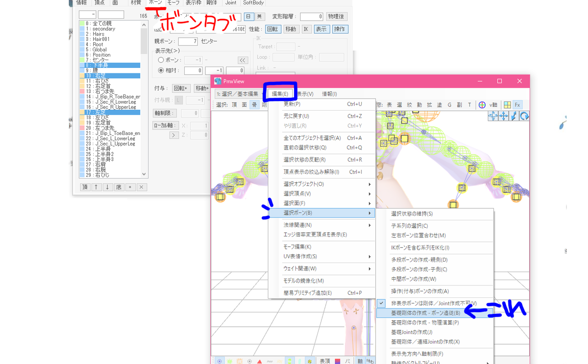Click the viewport zoom diagonal-arrow icon
This screenshot has height=364, width=588.
(x=514, y=116)
